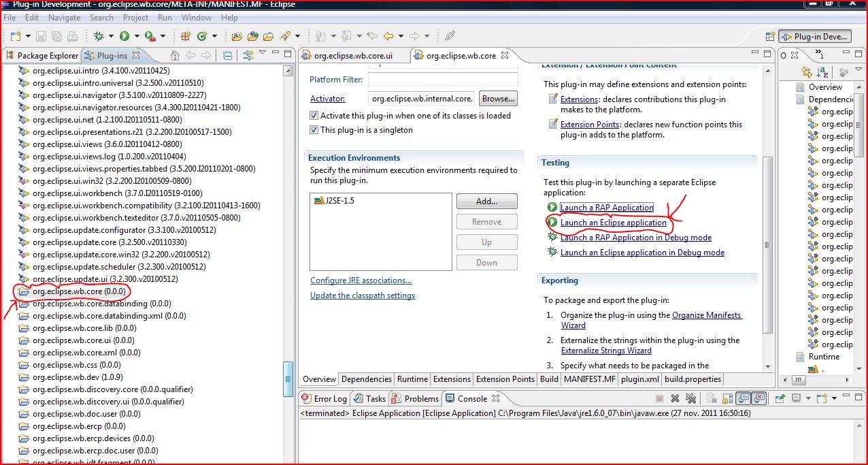Click green launch icon beside Launch a RAP Application
The width and height of the screenshot is (868, 465).
[552, 208]
